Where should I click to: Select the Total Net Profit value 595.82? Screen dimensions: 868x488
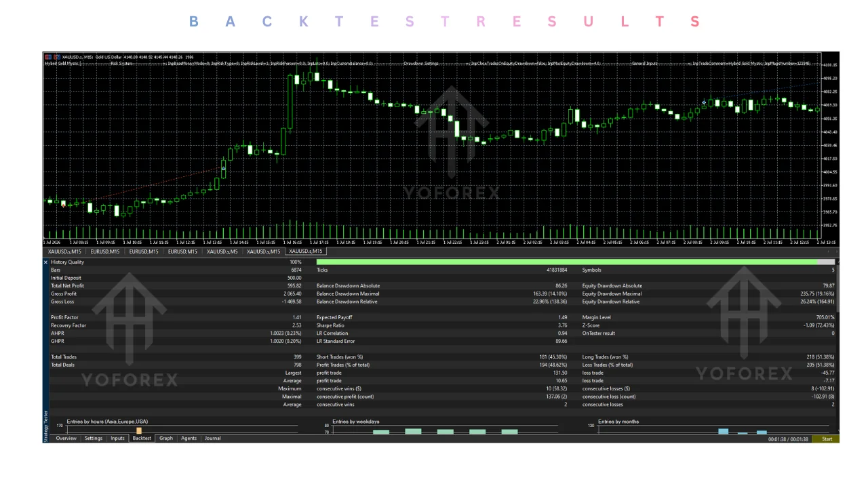click(294, 286)
